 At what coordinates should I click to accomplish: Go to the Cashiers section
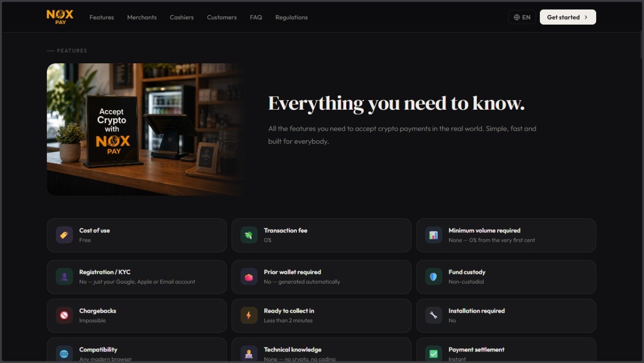[182, 17]
